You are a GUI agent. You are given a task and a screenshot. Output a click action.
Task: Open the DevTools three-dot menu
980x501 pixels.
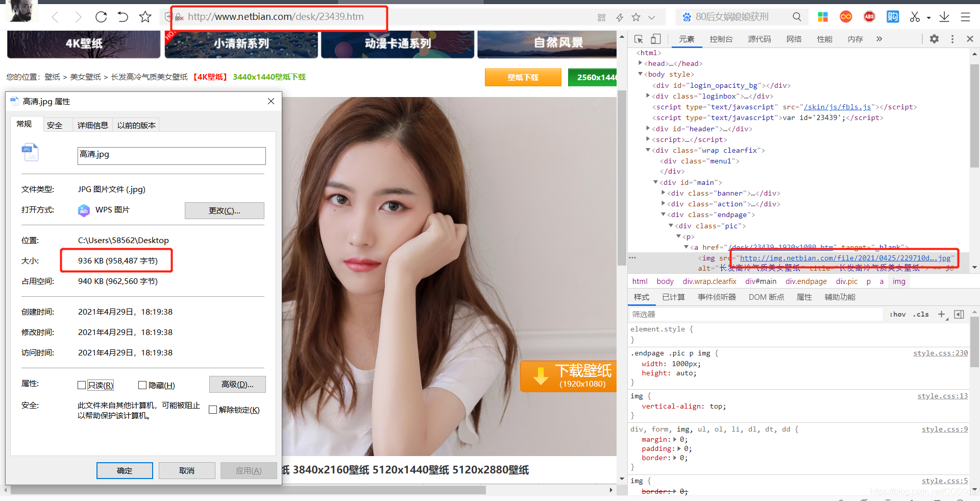click(x=952, y=39)
